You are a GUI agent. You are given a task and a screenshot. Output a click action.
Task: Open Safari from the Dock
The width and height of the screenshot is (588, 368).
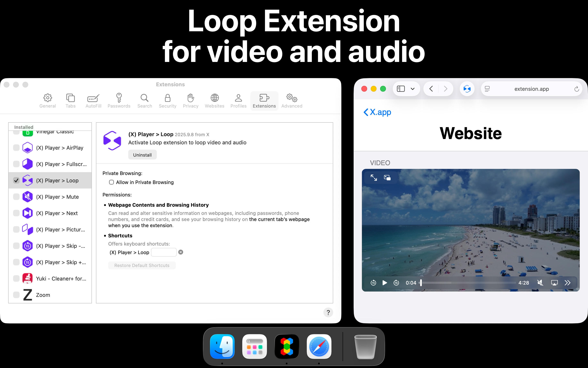tap(319, 346)
